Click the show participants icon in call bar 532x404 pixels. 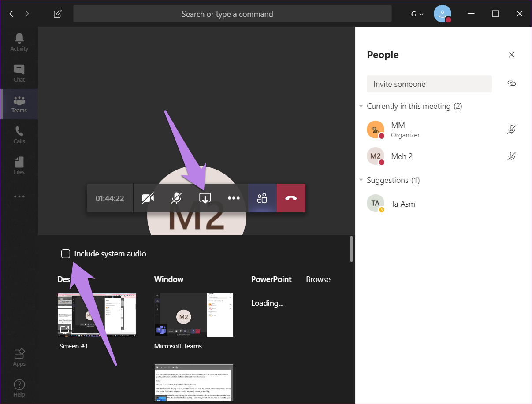click(262, 198)
